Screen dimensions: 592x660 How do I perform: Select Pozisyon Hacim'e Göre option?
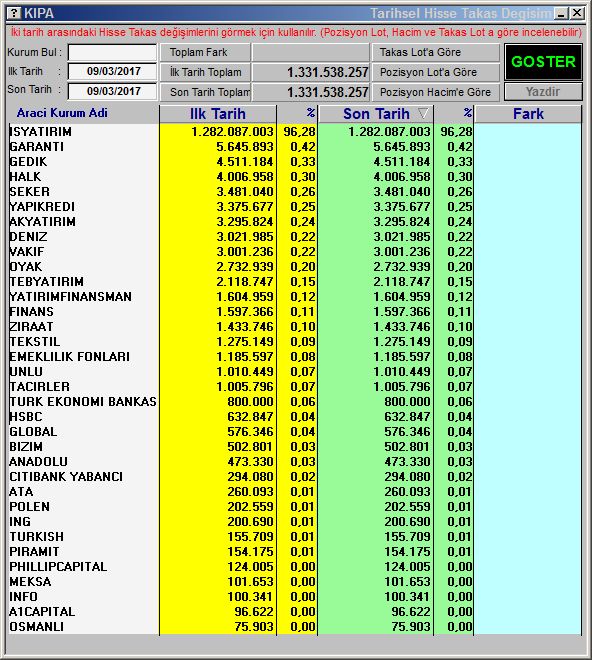pos(435,92)
